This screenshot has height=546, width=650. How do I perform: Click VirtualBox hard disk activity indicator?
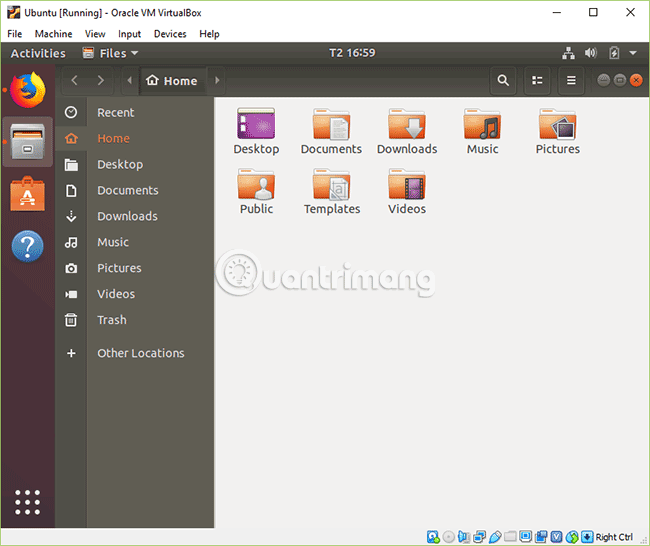click(433, 537)
